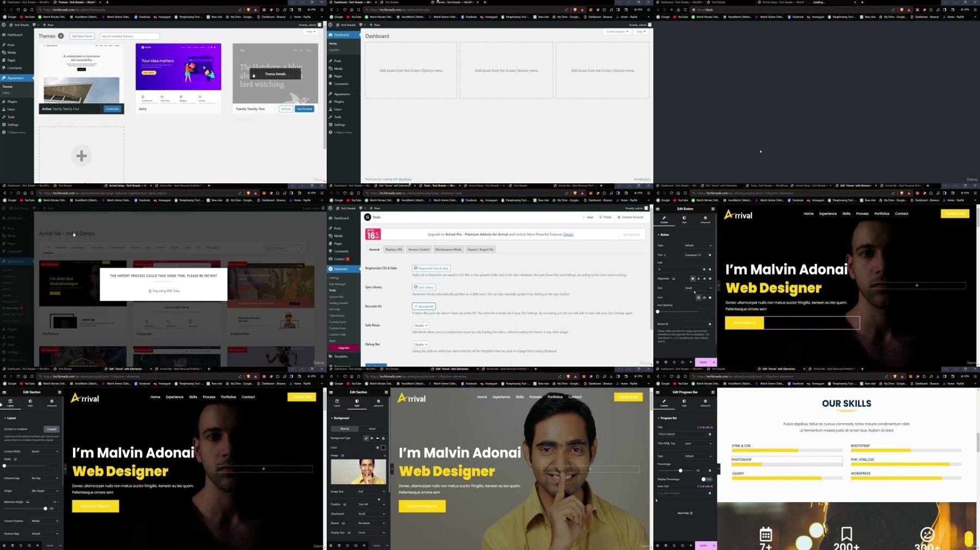Open the Columns Gap dropdown showing No Gap
The height and width of the screenshot is (550, 980).
(45, 478)
